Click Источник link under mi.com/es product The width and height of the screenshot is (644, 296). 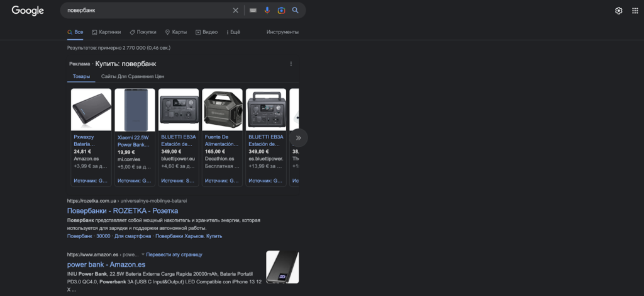(x=135, y=181)
